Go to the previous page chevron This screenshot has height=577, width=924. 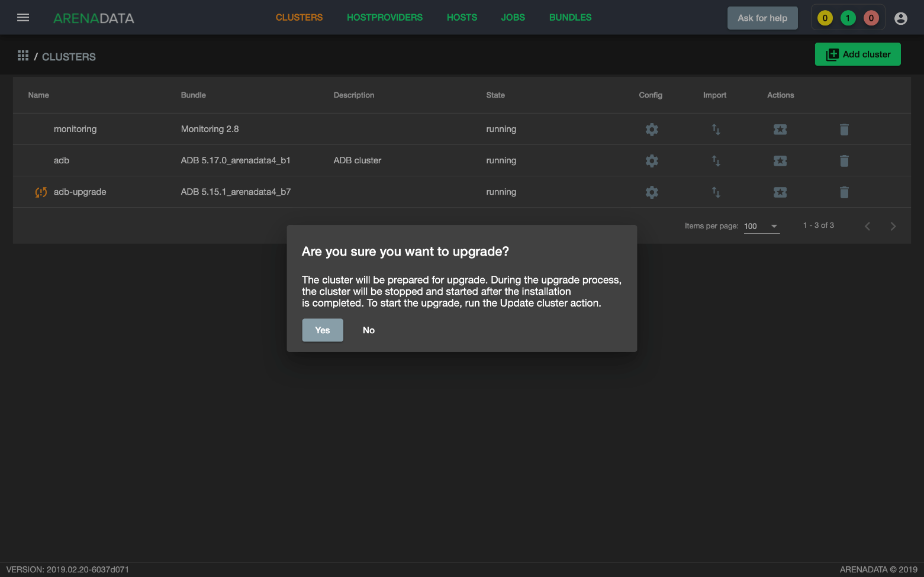point(867,226)
